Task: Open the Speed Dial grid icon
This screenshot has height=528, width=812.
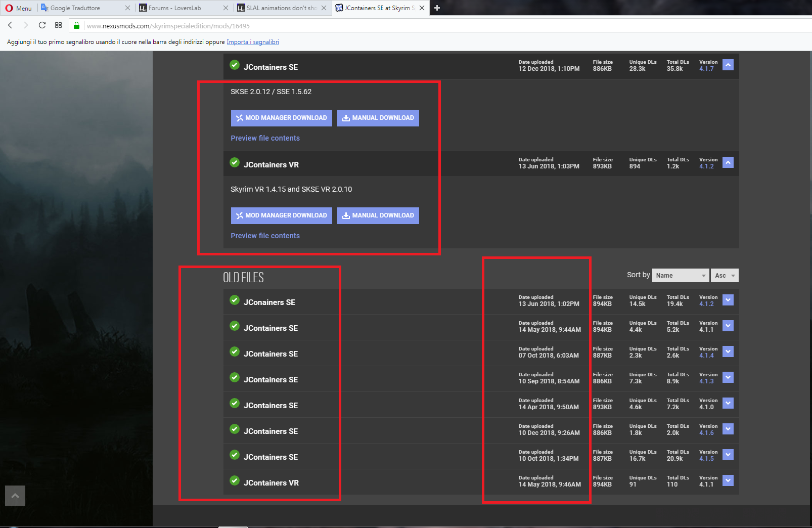Action: pyautogui.click(x=58, y=25)
